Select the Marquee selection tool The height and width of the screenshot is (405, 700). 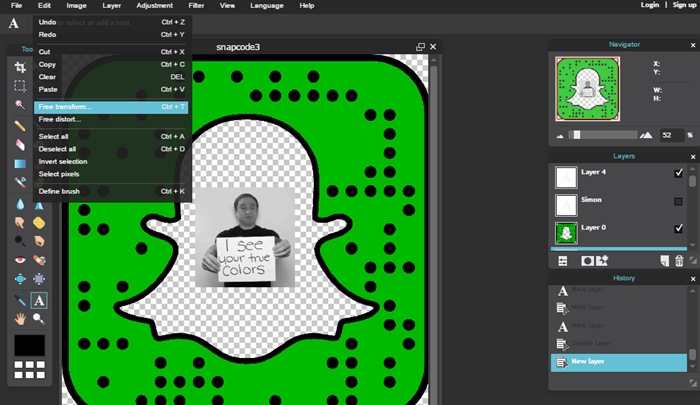(x=20, y=86)
